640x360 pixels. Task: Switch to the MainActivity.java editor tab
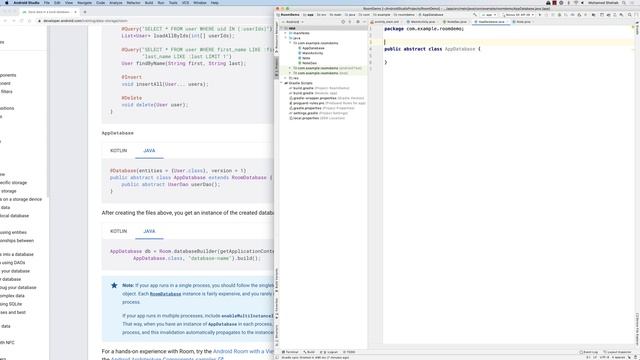pyautogui.click(x=422, y=22)
